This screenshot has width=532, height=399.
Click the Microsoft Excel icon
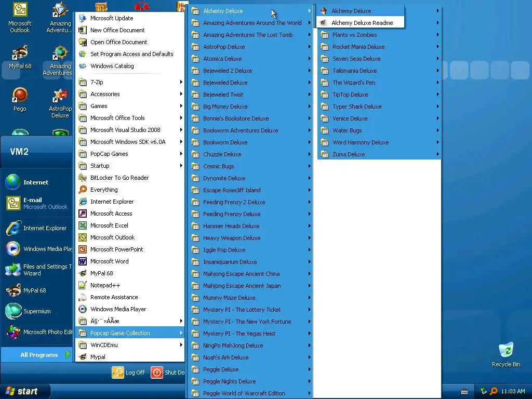click(x=83, y=225)
